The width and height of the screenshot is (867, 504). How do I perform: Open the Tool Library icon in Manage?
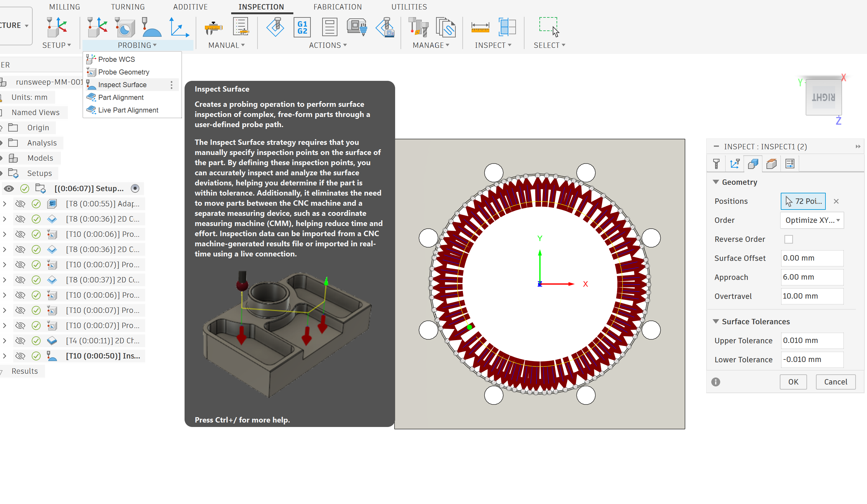pyautogui.click(x=418, y=27)
